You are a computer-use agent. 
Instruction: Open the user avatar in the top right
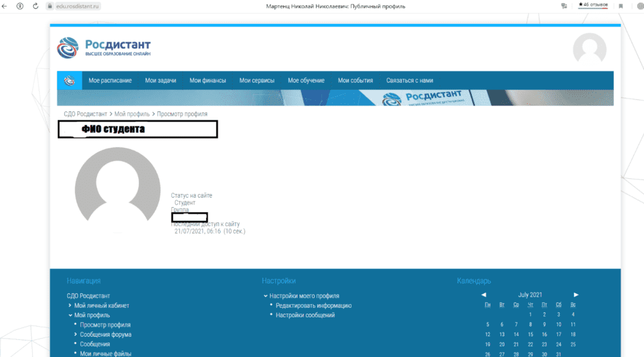(589, 49)
